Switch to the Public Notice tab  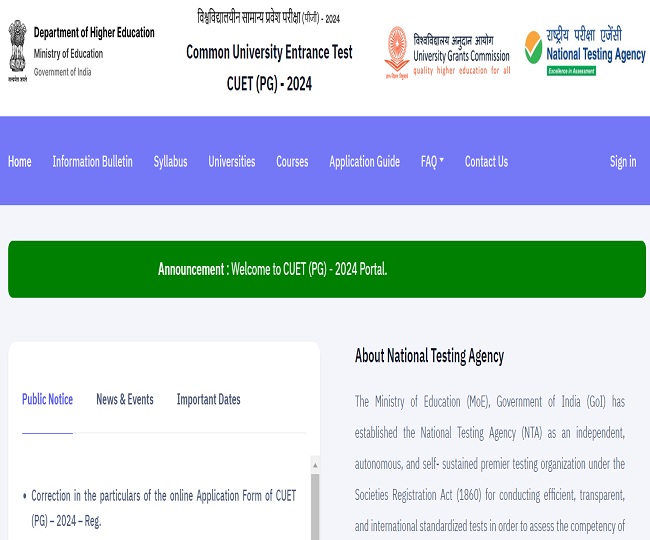click(x=47, y=399)
